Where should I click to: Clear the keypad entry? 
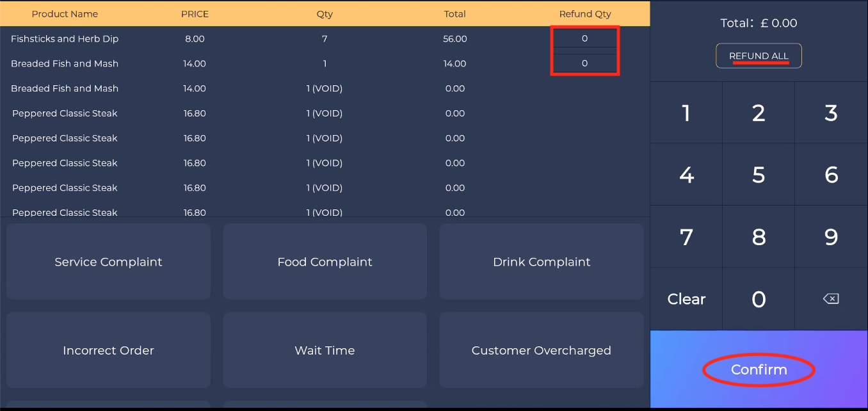point(686,299)
